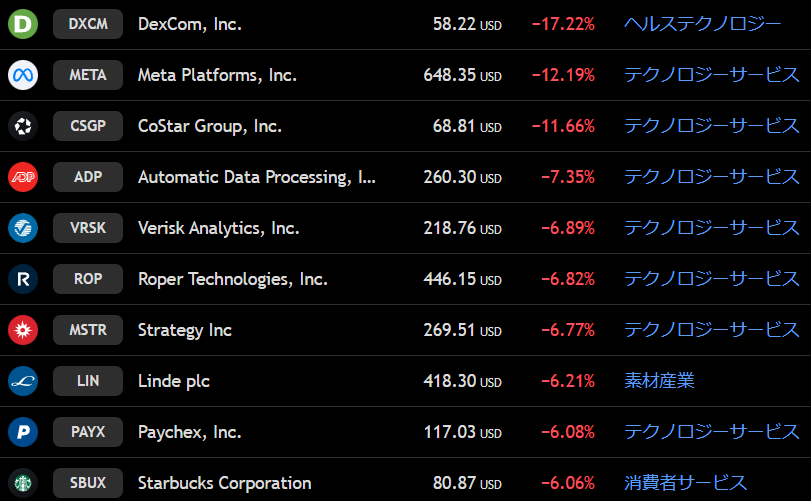Screen dimensions: 811x501
Task: Click the DexCom green D logo icon
Action: (22, 23)
